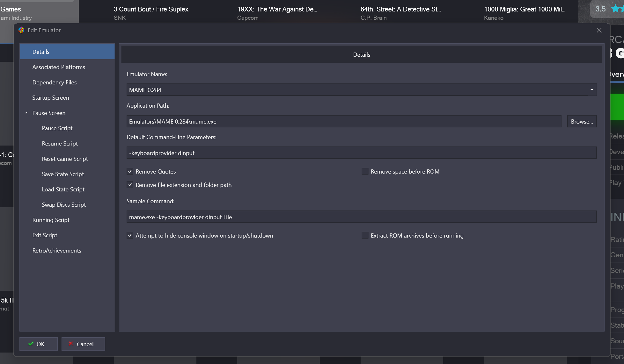Enable Remove space before ROM
Image resolution: width=624 pixels, height=364 pixels.
[x=365, y=172]
